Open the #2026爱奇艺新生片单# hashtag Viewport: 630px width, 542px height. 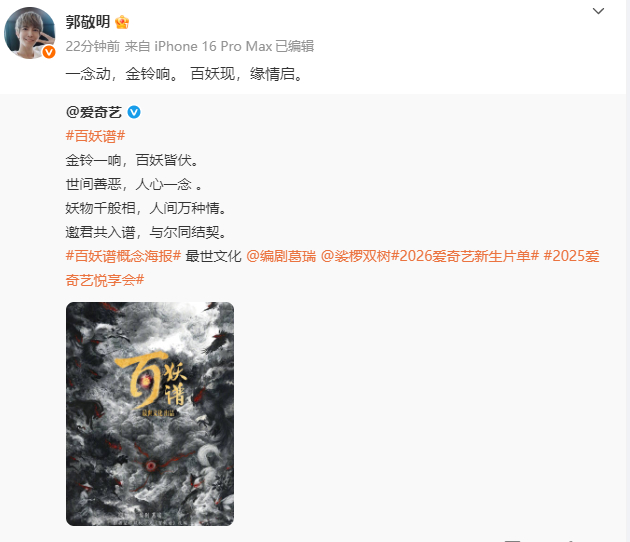465,256
